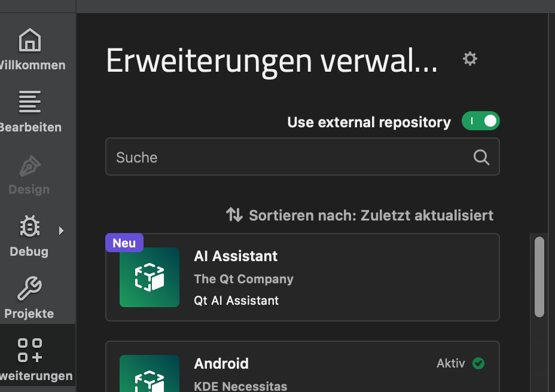Viewport: 555px width, 392px height.
Task: Open Projekte mode with the wrench icon
Action: [x=30, y=298]
